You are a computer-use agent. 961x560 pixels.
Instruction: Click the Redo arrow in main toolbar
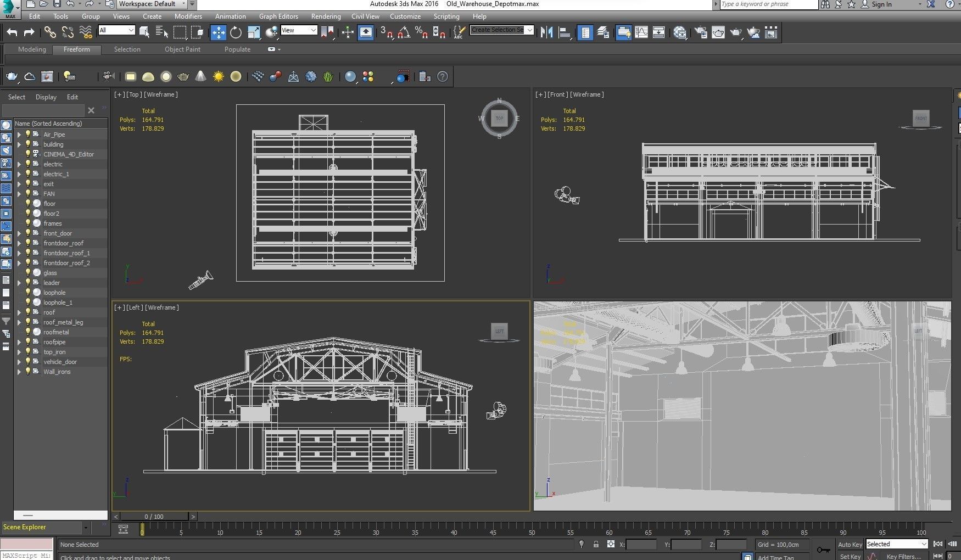click(29, 33)
